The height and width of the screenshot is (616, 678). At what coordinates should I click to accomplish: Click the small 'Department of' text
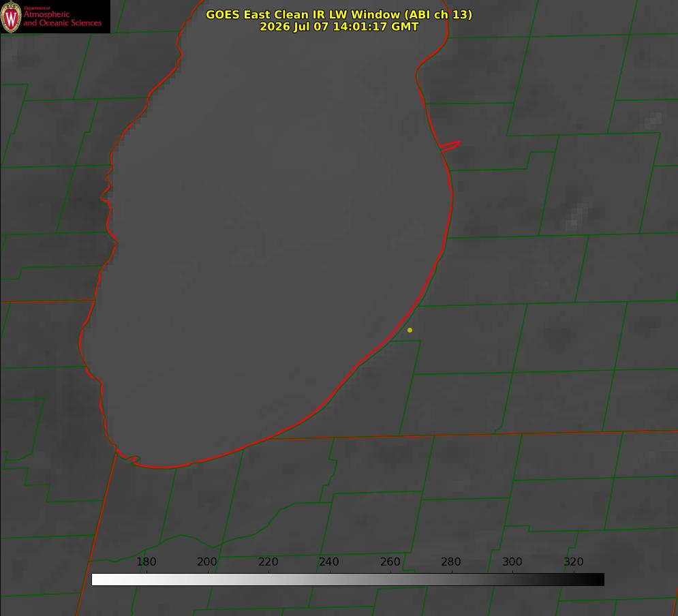tap(37, 7)
